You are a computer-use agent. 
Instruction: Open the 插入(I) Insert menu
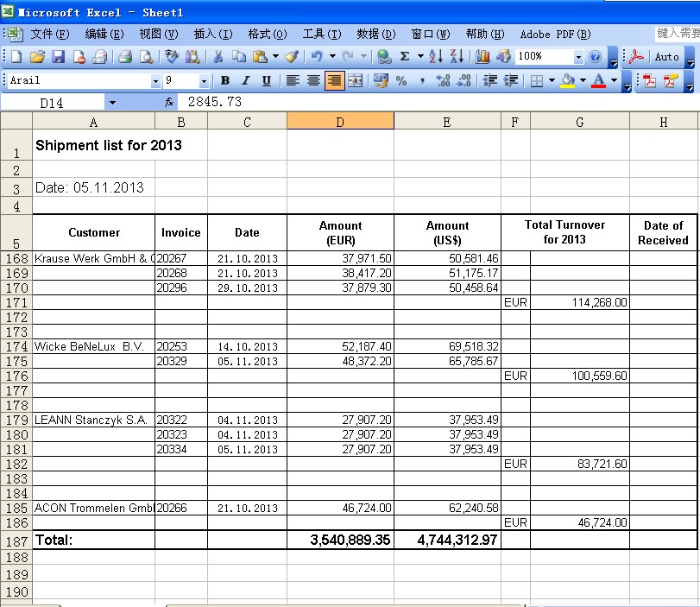tap(213, 34)
